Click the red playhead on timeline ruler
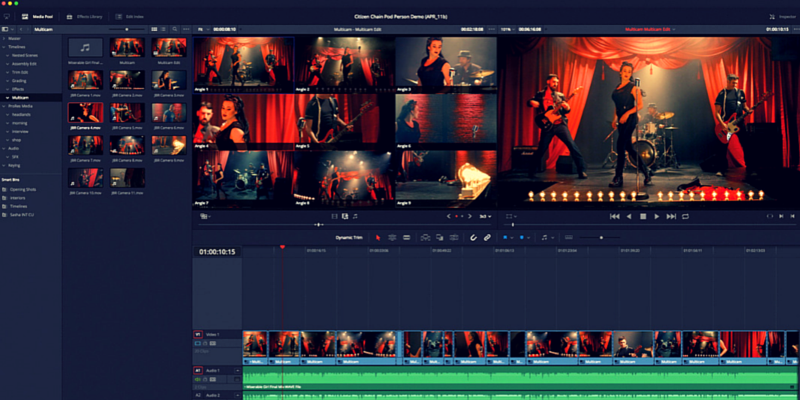Screen dimensions: 800x400 coord(282,247)
